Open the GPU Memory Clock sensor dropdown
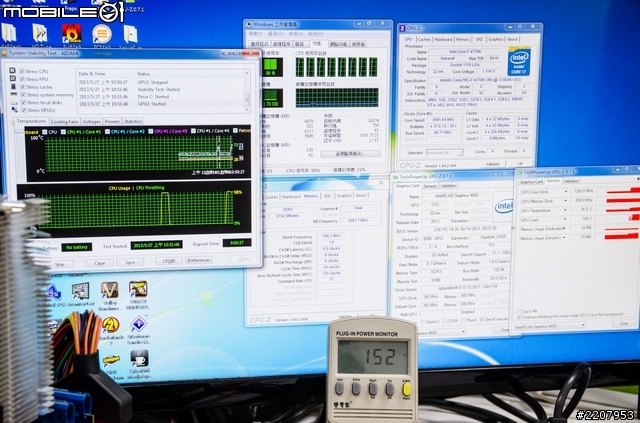 pos(566,201)
